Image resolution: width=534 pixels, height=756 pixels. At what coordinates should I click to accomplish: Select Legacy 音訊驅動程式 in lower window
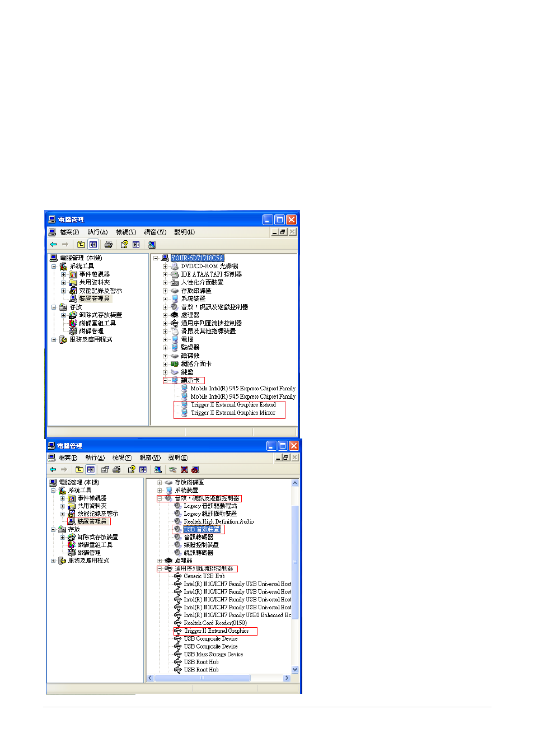[x=210, y=506]
